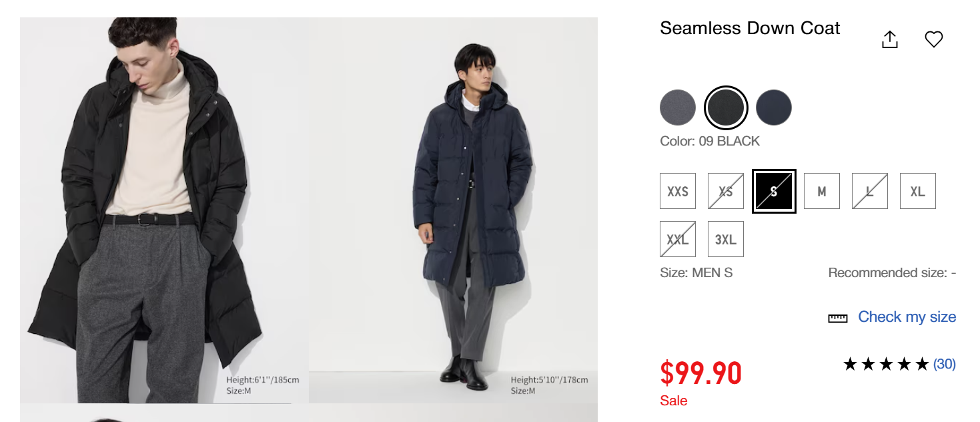Select the black color swatch

tap(725, 108)
